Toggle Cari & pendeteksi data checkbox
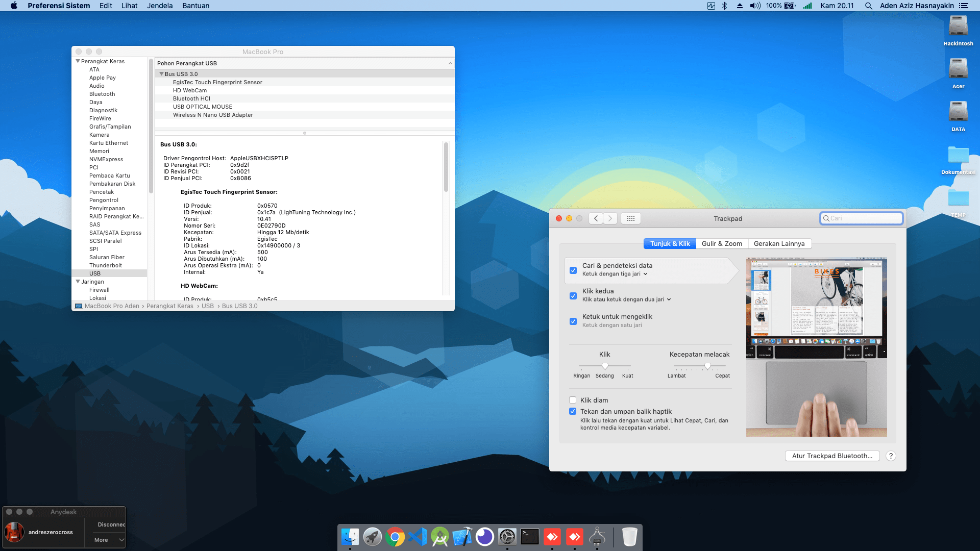The image size is (980, 551). click(x=573, y=270)
